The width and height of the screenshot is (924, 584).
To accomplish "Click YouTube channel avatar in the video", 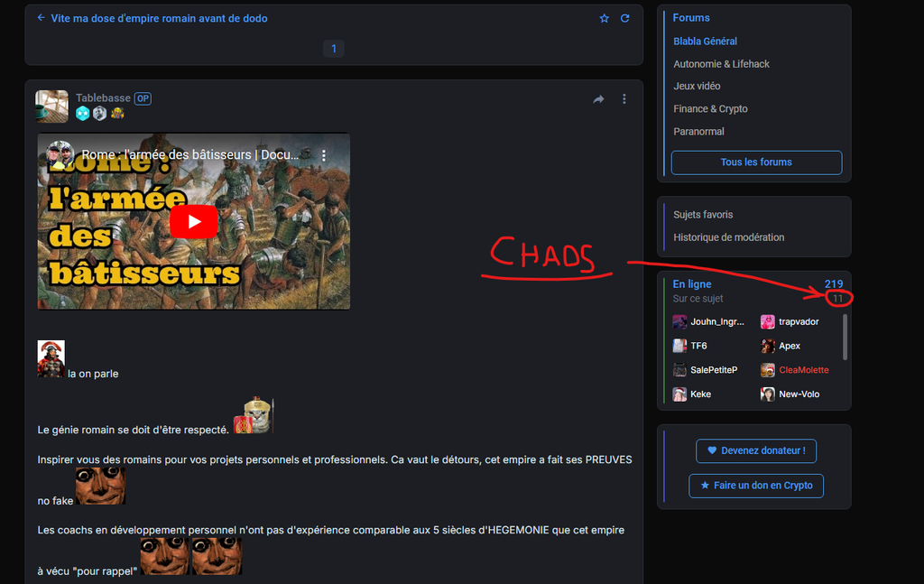I will (60, 154).
